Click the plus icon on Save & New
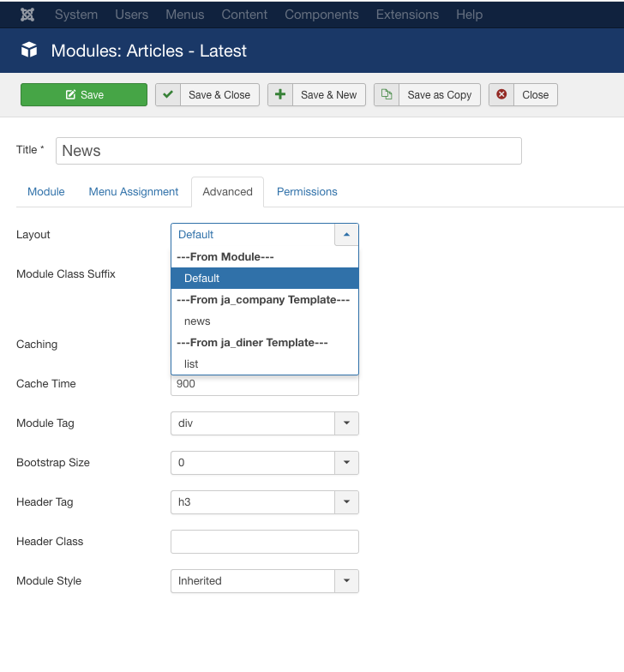This screenshot has width=624, height=672. click(x=280, y=94)
